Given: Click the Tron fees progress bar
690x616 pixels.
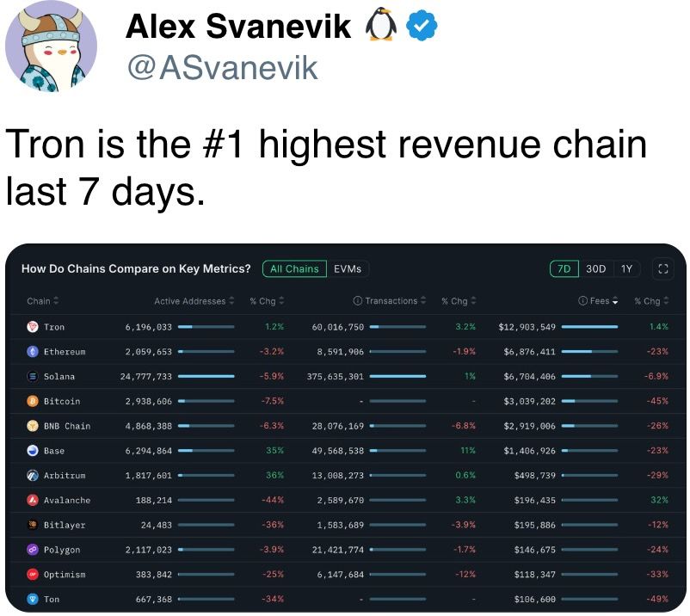Looking at the screenshot, I should [589, 327].
